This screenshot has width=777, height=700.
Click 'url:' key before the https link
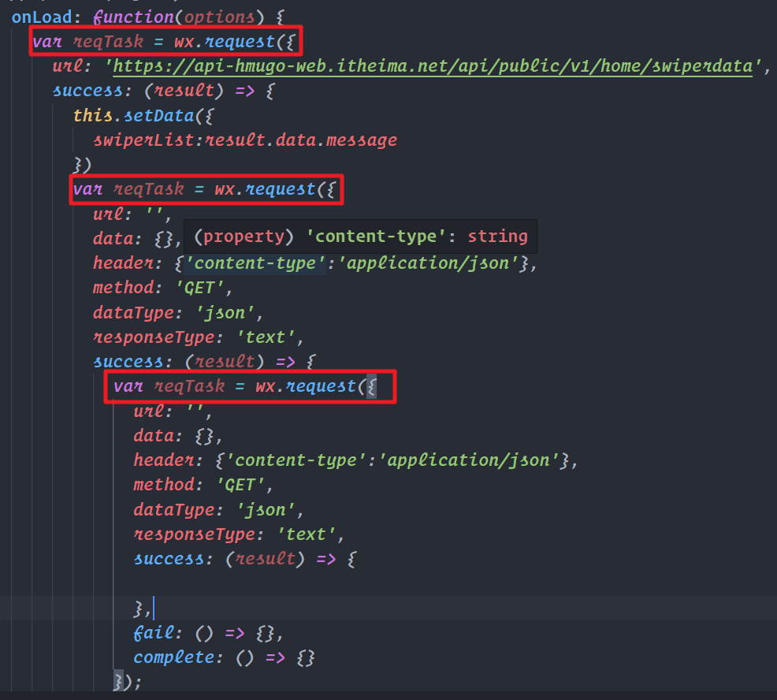point(72,66)
